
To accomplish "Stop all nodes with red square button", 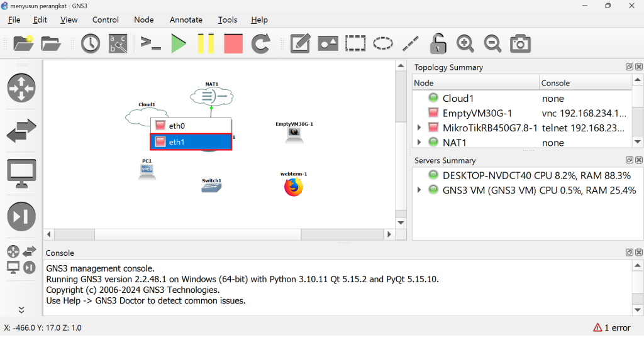I will [233, 43].
